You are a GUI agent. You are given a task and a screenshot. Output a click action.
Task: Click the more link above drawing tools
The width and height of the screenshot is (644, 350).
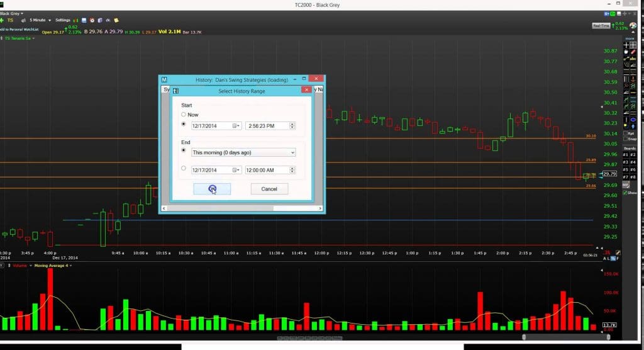pos(630,38)
